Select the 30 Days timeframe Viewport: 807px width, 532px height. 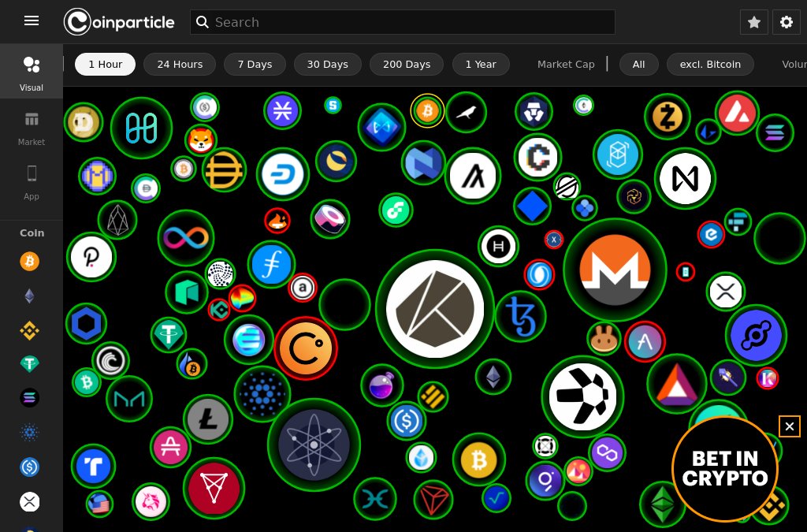[327, 65]
